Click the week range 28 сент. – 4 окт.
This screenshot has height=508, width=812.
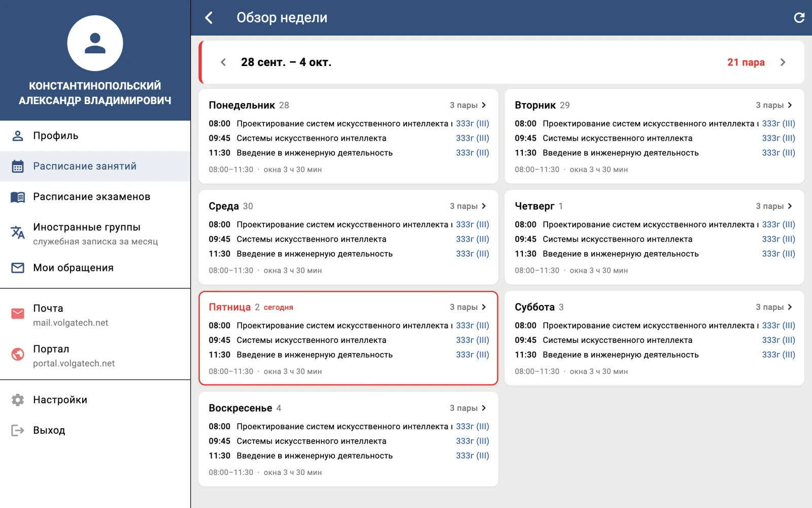tap(286, 62)
